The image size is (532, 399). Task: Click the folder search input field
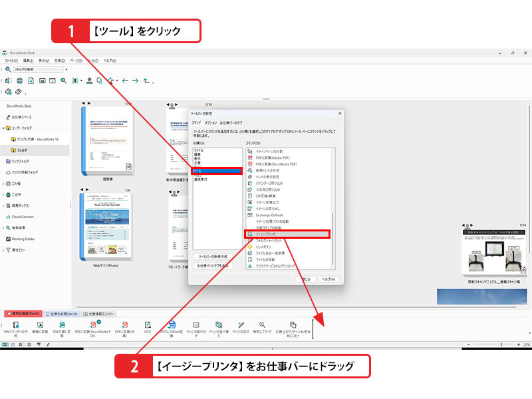pos(38,70)
